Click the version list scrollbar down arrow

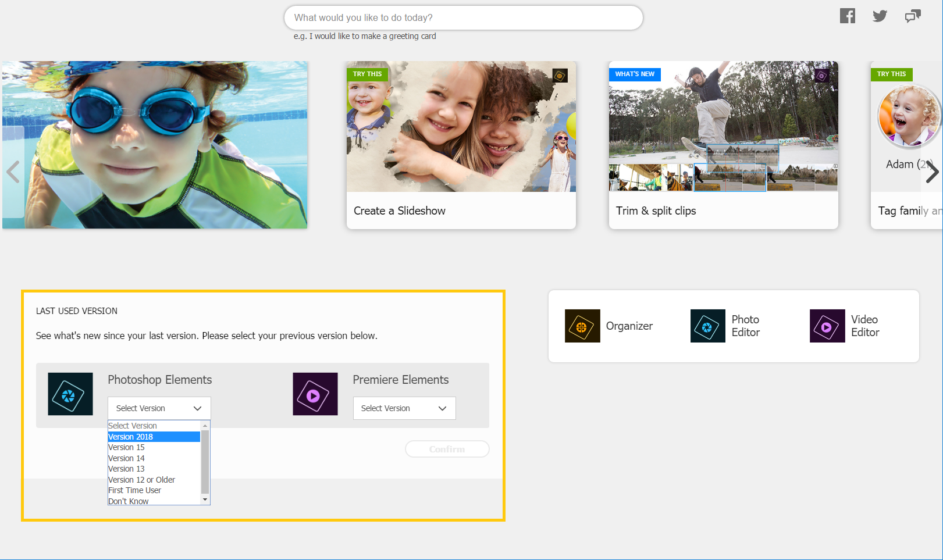205,500
